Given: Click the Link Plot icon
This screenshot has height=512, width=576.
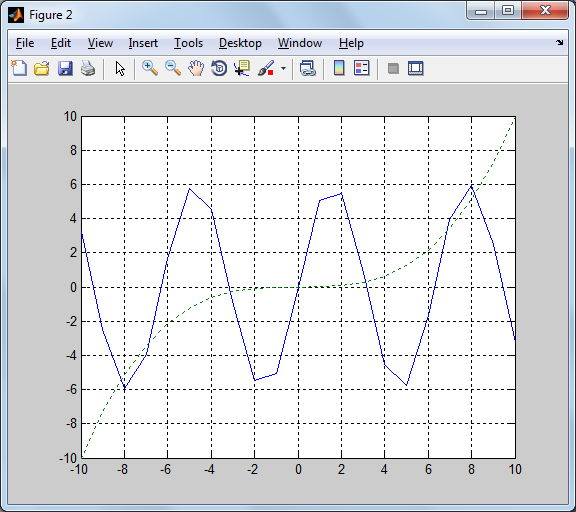Looking at the screenshot, I should pos(308,68).
